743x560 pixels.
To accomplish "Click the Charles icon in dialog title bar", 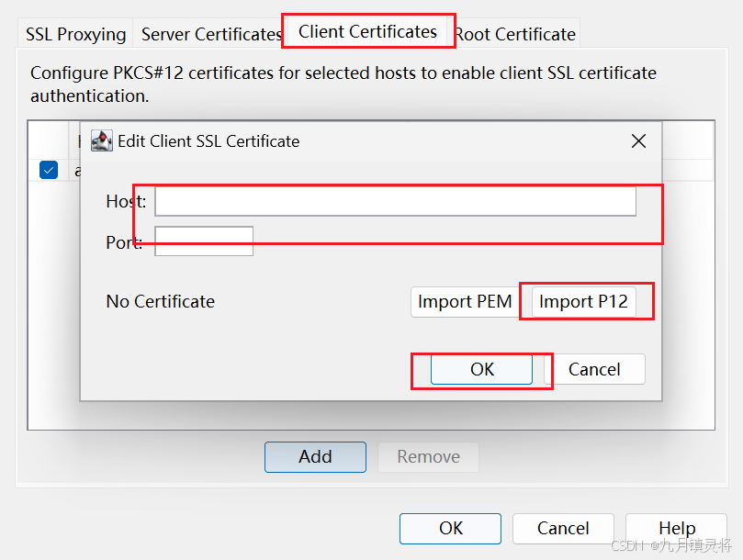I will (x=101, y=140).
